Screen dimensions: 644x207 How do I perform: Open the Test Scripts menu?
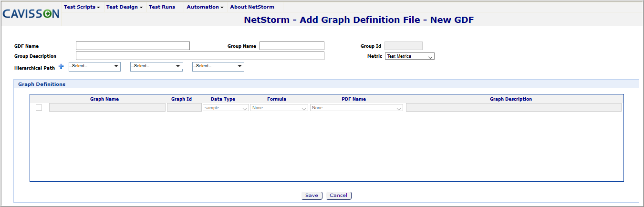pos(82,7)
